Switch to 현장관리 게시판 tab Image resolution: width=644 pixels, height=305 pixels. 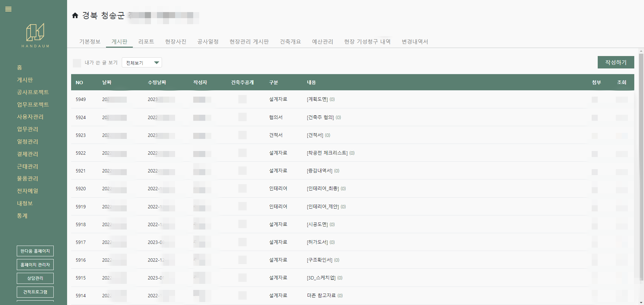[249, 42]
